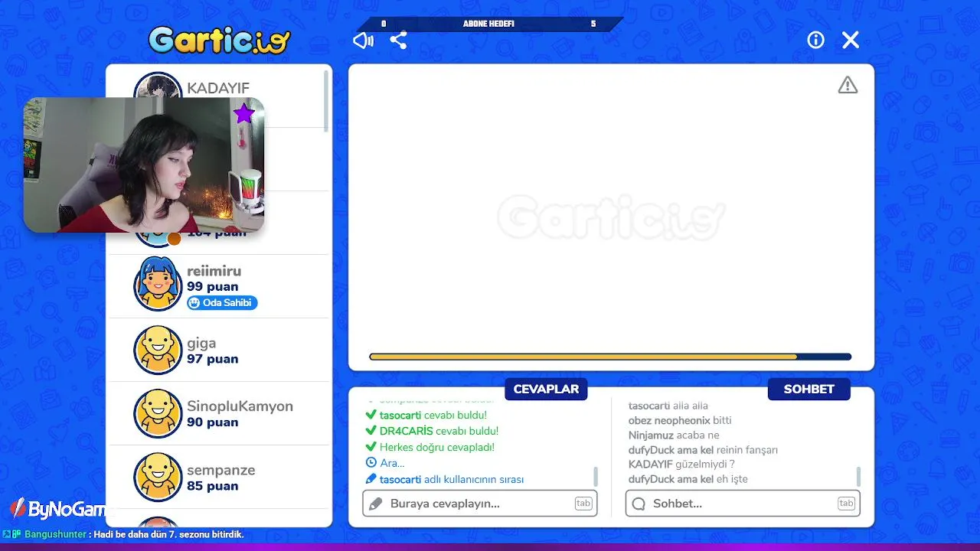Screen dimensions: 980x551
Task: Click giga's yellow avatar
Action: (158, 350)
